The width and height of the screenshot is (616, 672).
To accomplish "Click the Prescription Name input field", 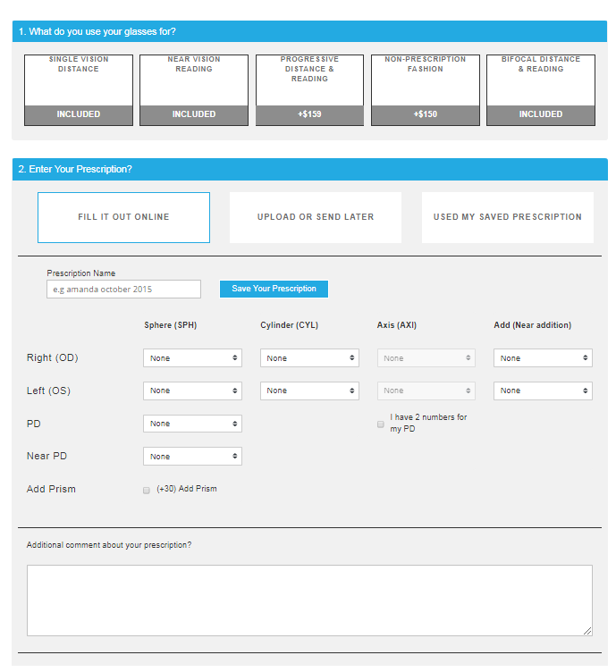I will [x=123, y=290].
